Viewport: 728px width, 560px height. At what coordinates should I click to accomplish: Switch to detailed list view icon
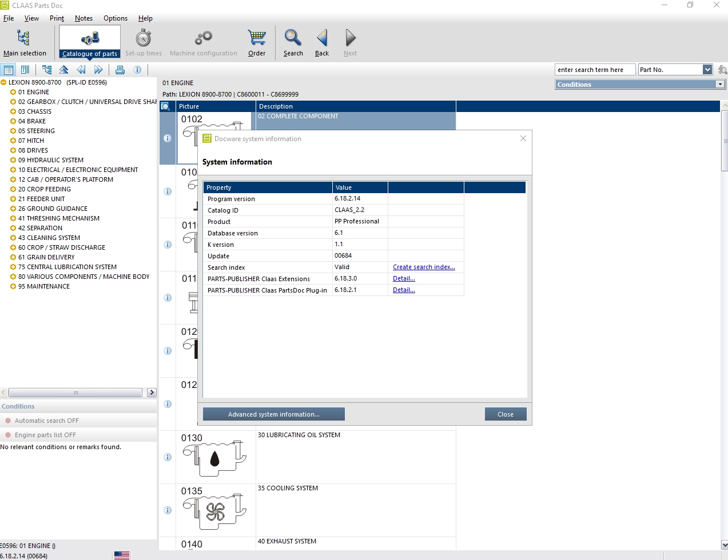tap(25, 70)
